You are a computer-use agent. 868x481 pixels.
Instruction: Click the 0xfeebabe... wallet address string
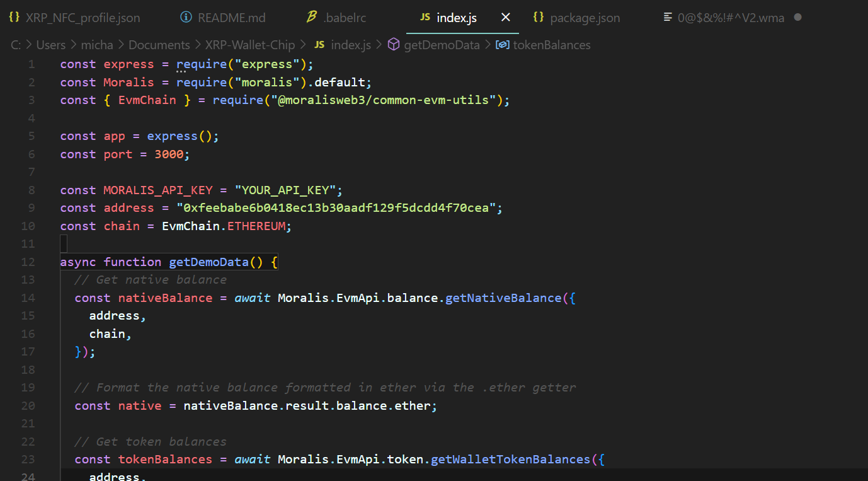click(x=336, y=208)
